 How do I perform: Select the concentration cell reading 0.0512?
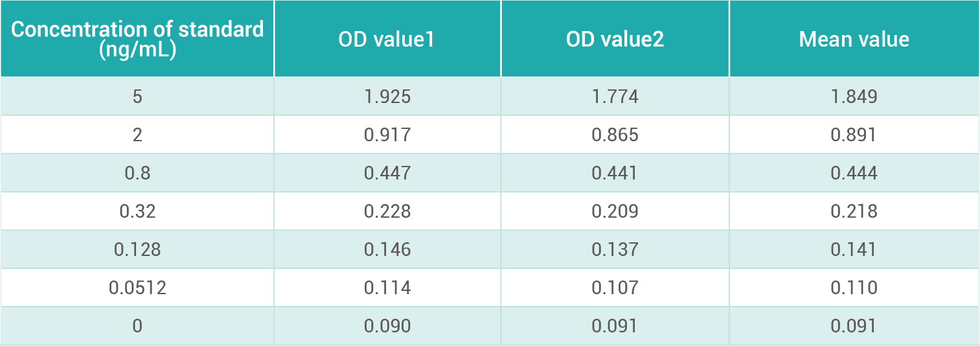[x=137, y=288]
